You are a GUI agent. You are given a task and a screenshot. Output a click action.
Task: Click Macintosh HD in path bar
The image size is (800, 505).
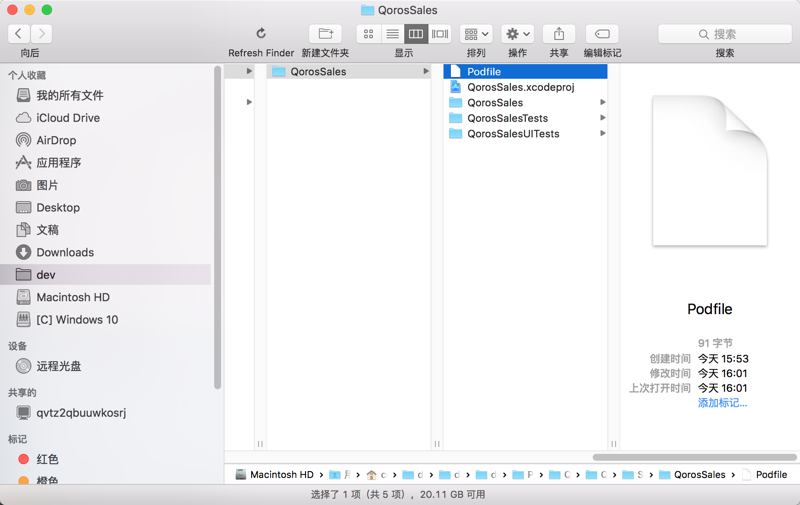274,474
